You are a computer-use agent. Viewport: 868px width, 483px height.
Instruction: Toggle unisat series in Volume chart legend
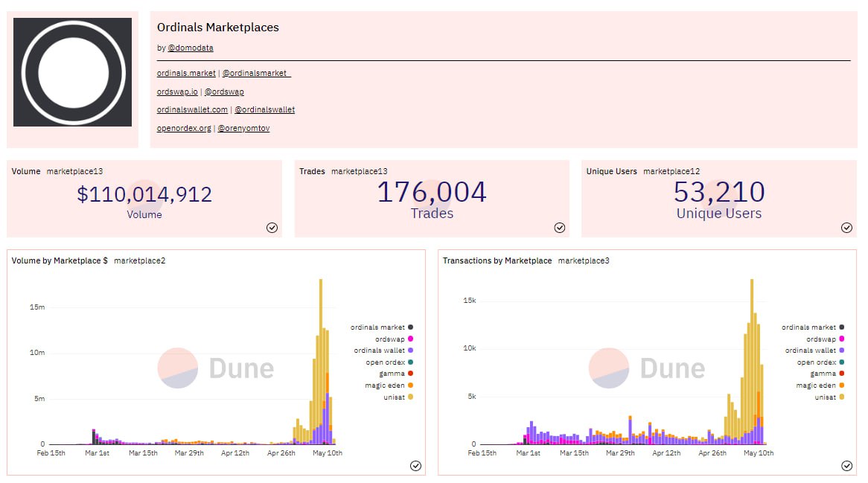(394, 397)
